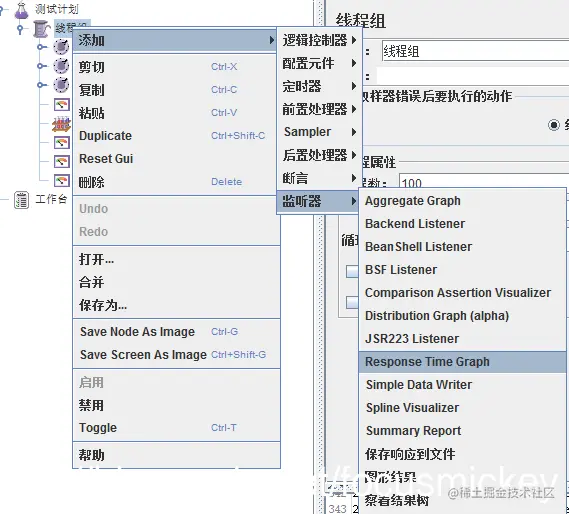This screenshot has width=569, height=514.
Task: Select the gauge listener icon directly above the test-tube rack
Action: point(62,105)
